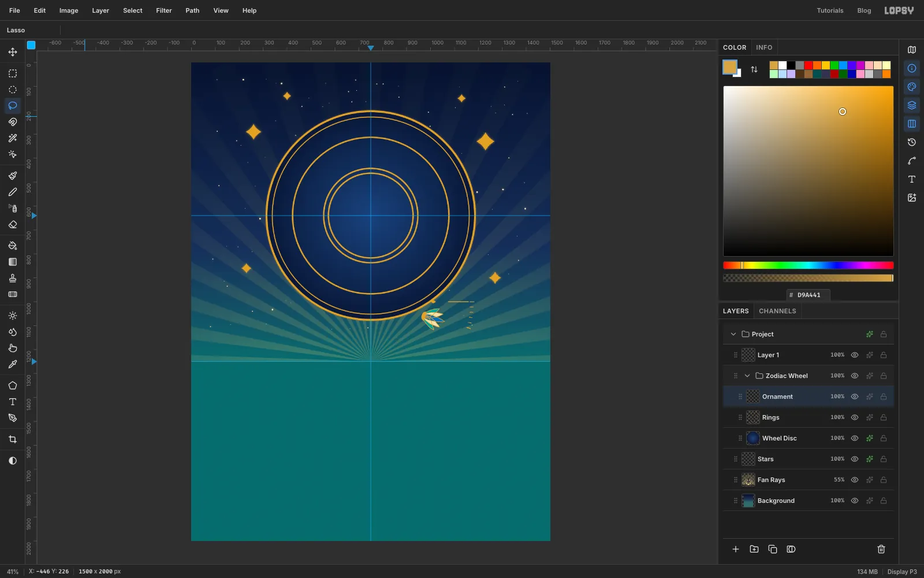This screenshot has width=924, height=578.
Task: Hide the Wheel Disc layer
Action: pos(855,438)
